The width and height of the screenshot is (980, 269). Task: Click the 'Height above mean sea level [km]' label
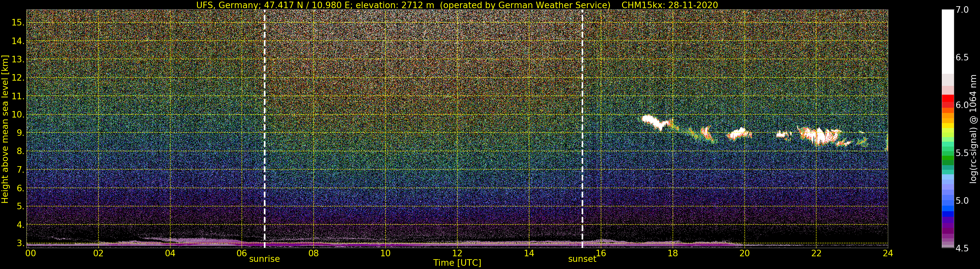point(5,129)
